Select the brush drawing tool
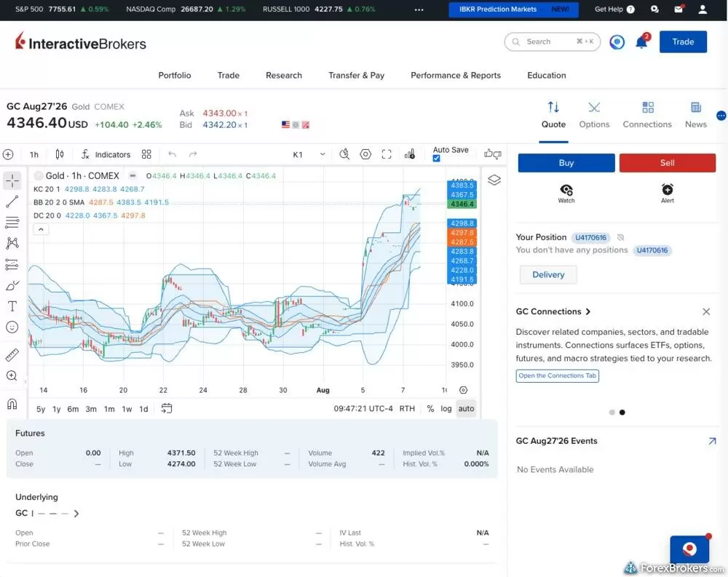This screenshot has height=577, width=728. (12, 285)
